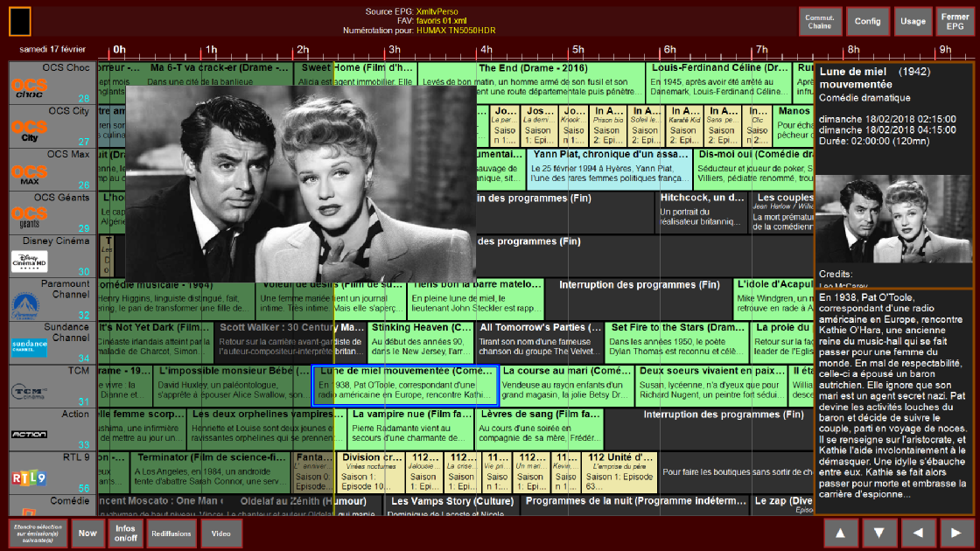This screenshot has width=980, height=551.
Task: Select Lèvres de sang program on Action
Action: coord(540,429)
